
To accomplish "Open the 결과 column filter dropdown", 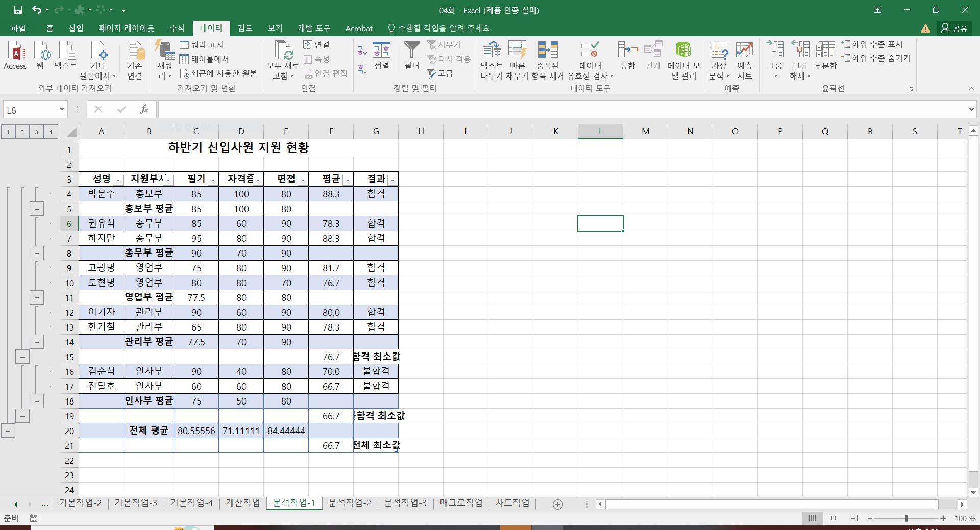I will click(392, 180).
